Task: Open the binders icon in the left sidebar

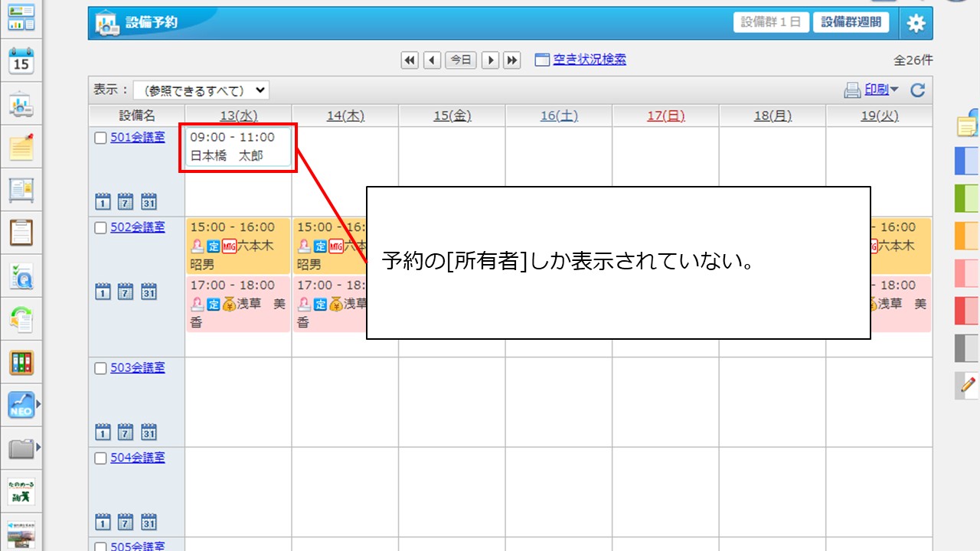Action: (21, 363)
